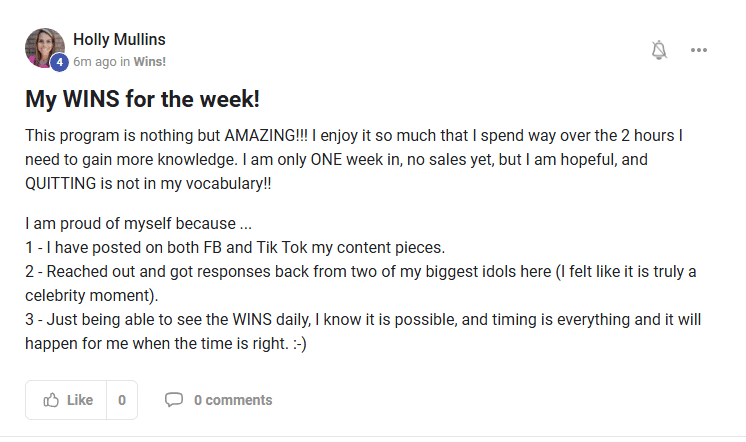The height and width of the screenshot is (442, 746).
Task: Click the speech bubble comment icon
Action: 174,400
